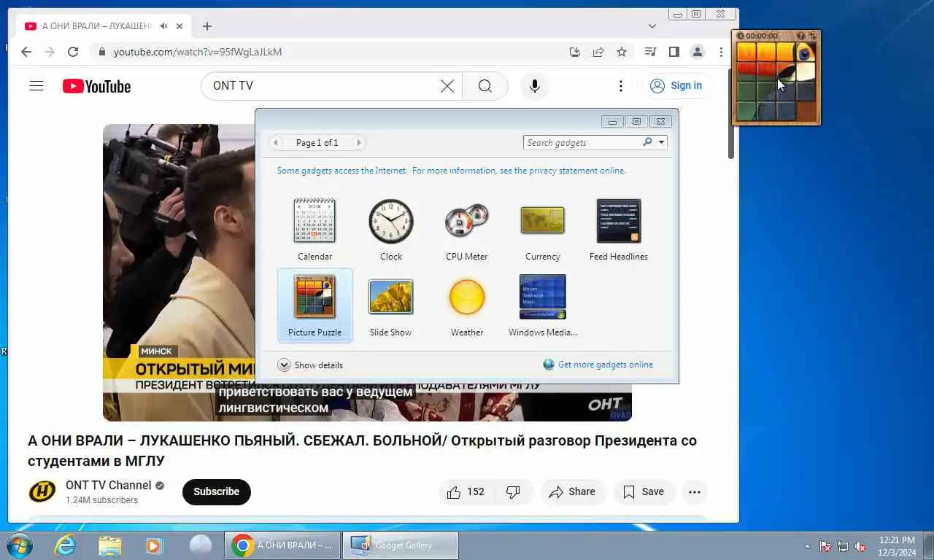
Task: Mute the YouTube tab via speaker icon
Action: (164, 26)
